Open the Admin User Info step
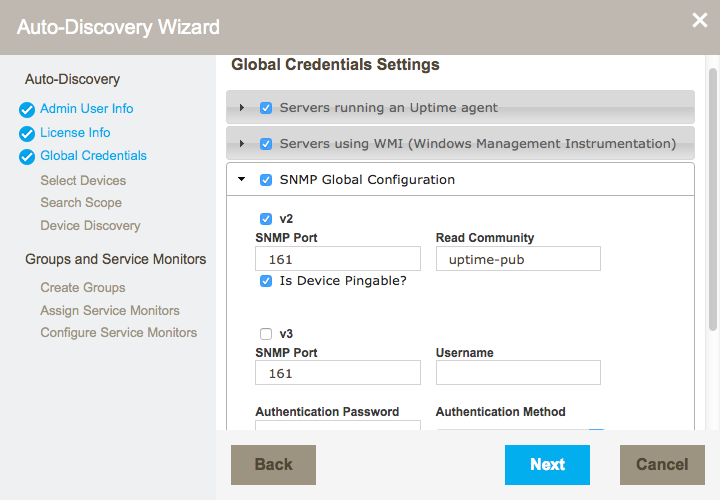The image size is (720, 500). (x=86, y=109)
